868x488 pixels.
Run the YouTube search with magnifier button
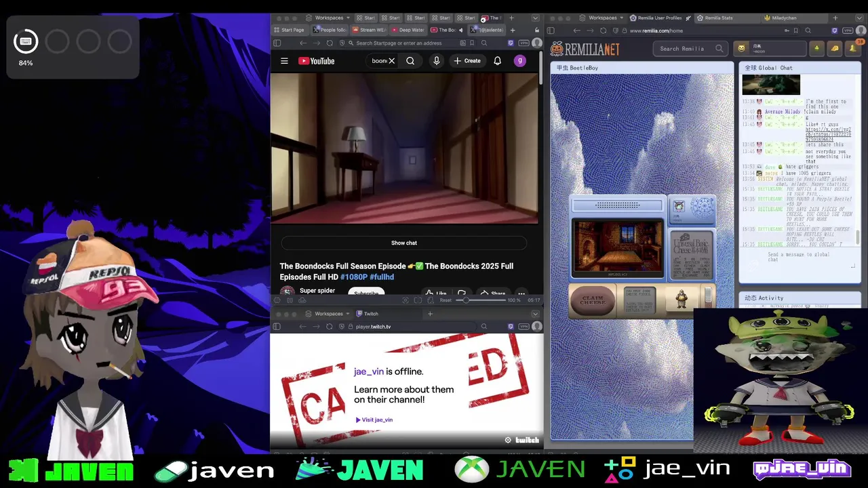click(x=410, y=61)
